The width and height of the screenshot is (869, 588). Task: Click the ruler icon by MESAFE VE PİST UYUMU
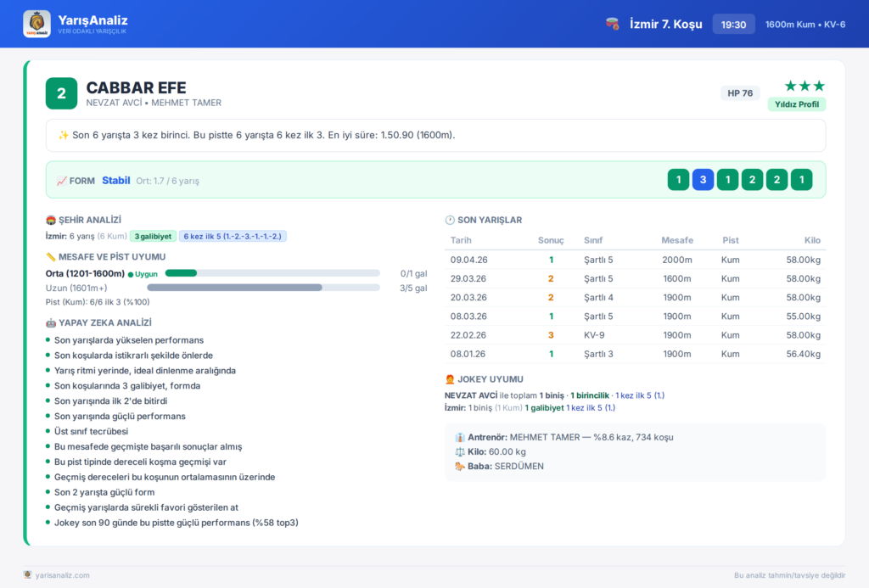pos(51,256)
